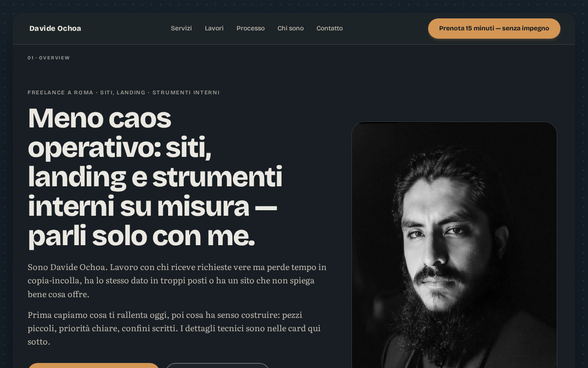Go to the Lavori section
This screenshot has height=368, width=588.
point(214,29)
